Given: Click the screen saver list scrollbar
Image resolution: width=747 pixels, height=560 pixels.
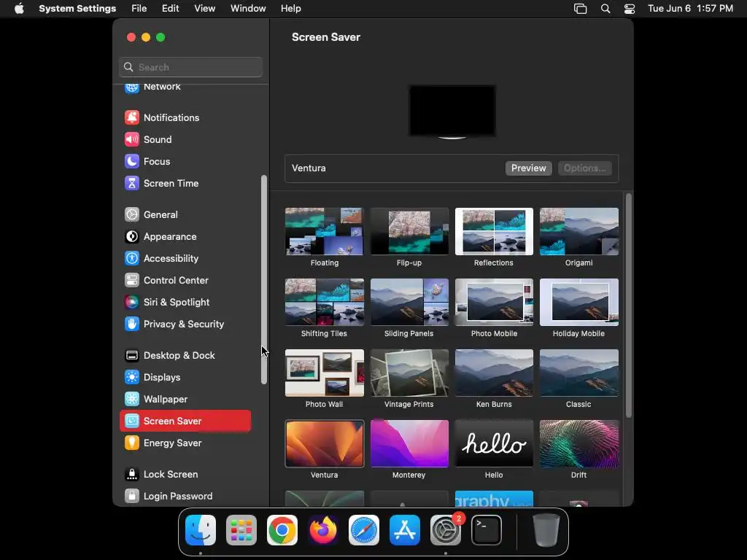Looking at the screenshot, I should pos(628,306).
